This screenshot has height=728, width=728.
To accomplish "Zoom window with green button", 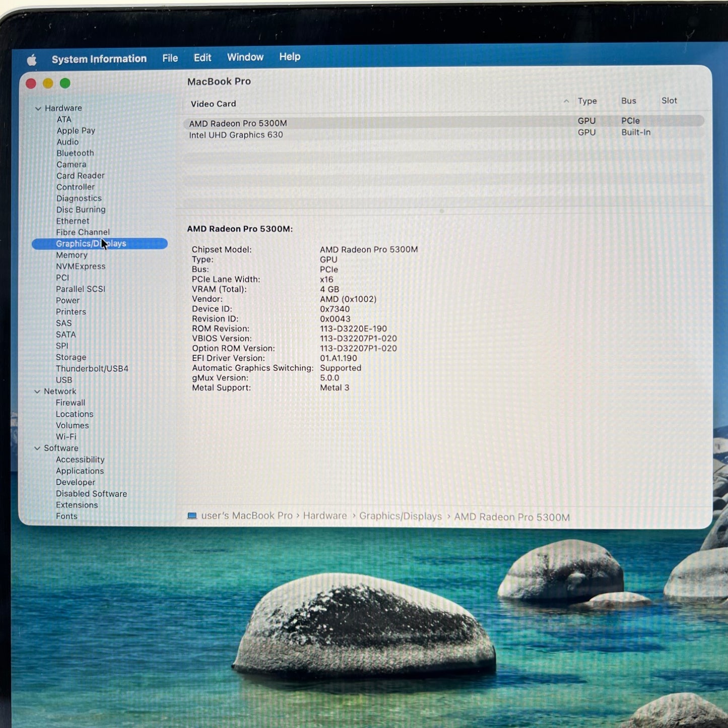I will coord(65,83).
